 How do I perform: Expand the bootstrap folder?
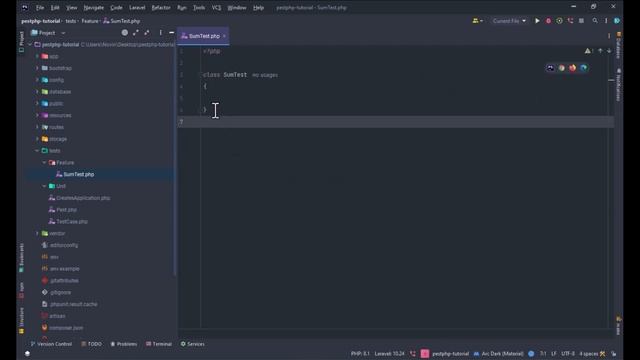[x=37, y=68]
